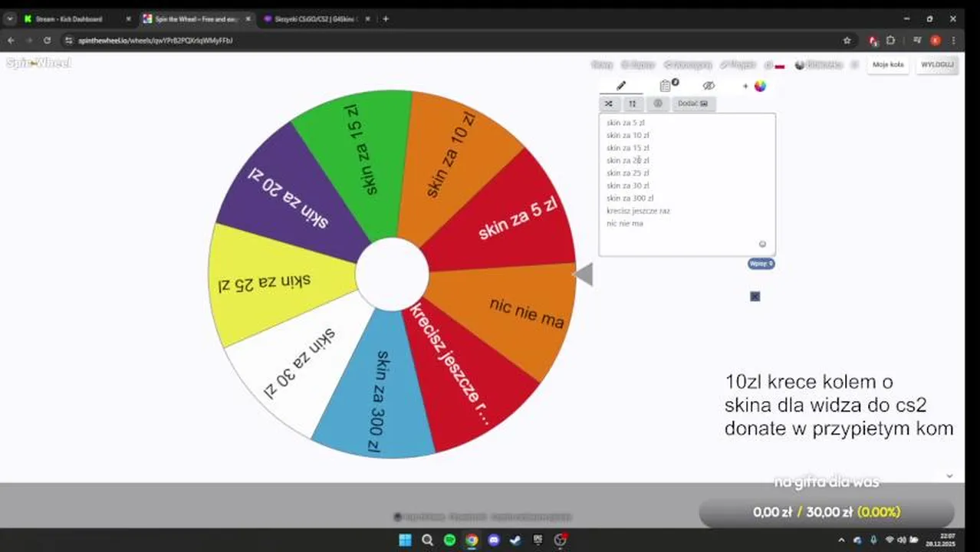Select 'skin za 15 zl' entry line

point(628,148)
